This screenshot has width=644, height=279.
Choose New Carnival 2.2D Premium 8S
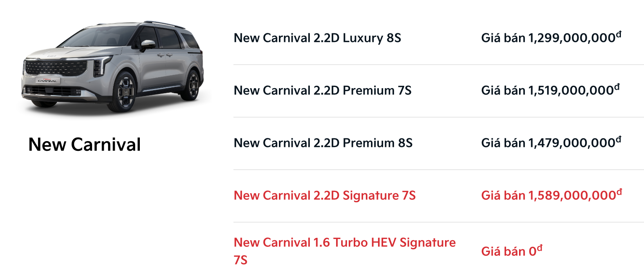coord(323,143)
